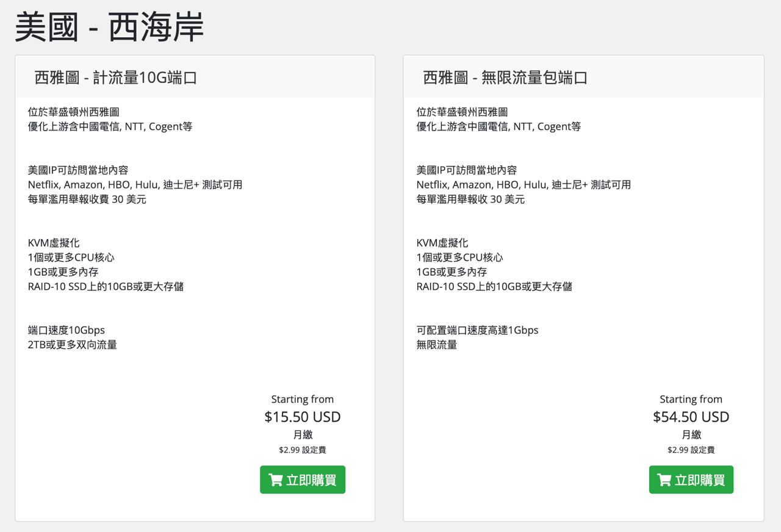Click the 可配置端口速度高達1Gbps line

[x=477, y=330]
